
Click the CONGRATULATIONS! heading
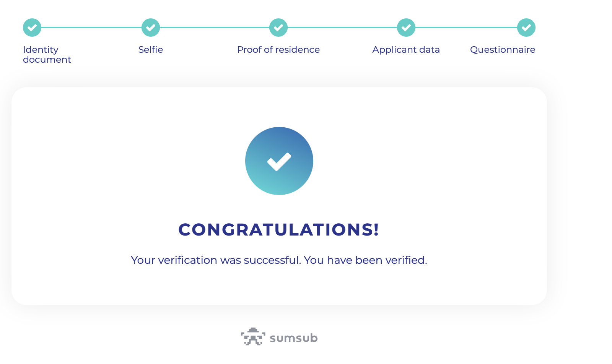click(x=279, y=229)
